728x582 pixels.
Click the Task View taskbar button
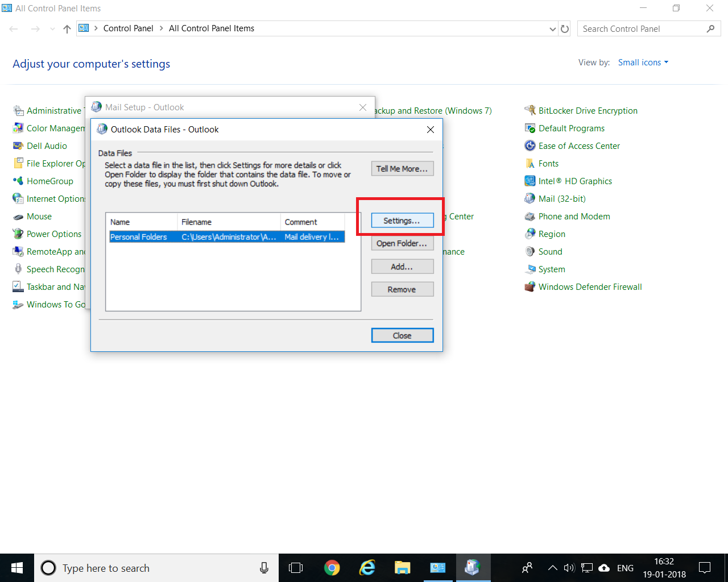(296, 568)
